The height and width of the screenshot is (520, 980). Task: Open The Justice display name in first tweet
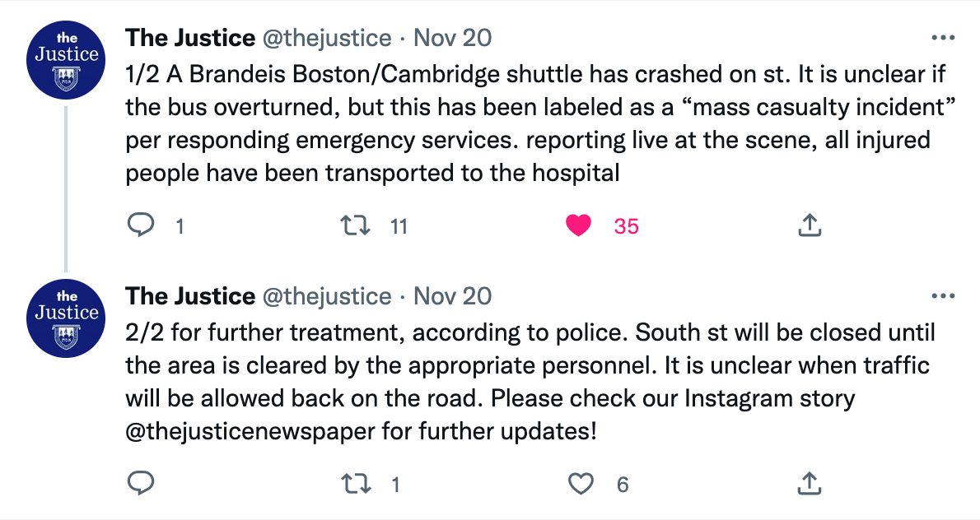click(x=189, y=38)
